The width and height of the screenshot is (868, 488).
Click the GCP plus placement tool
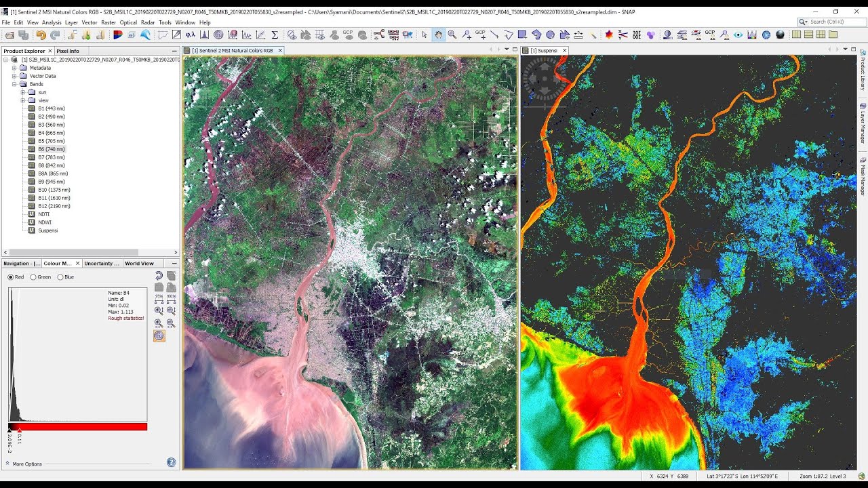click(x=480, y=35)
